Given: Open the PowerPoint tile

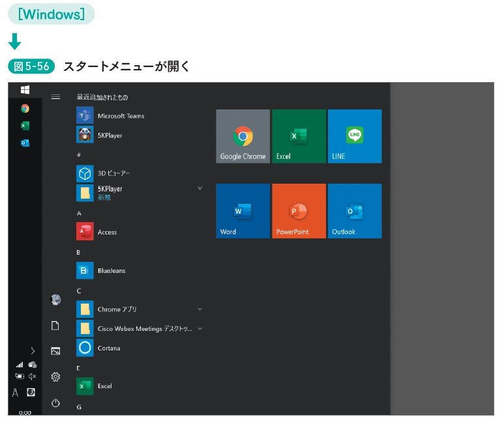Looking at the screenshot, I should (x=299, y=211).
